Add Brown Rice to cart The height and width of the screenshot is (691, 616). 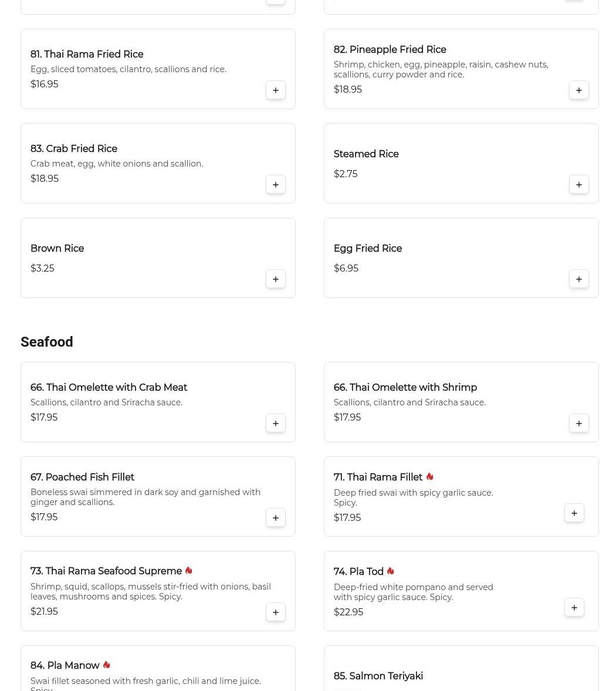276,279
